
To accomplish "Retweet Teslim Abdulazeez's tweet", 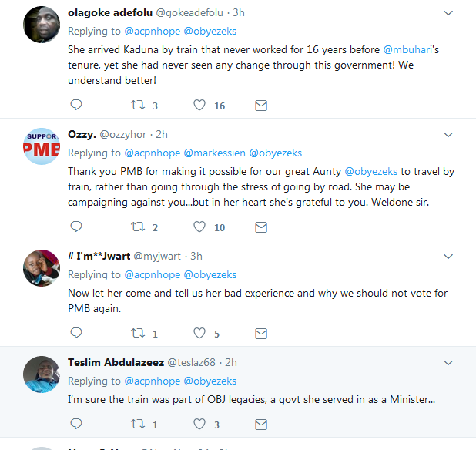I will click(x=138, y=424).
